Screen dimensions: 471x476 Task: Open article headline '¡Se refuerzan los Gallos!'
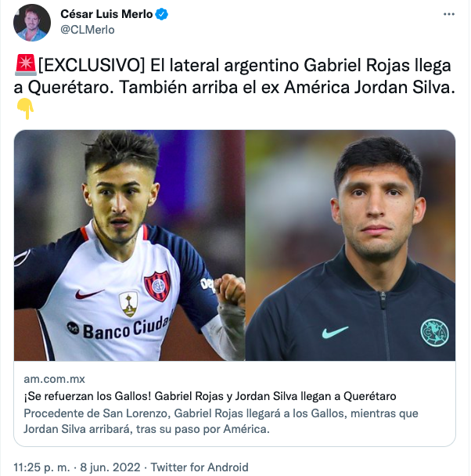point(210,396)
